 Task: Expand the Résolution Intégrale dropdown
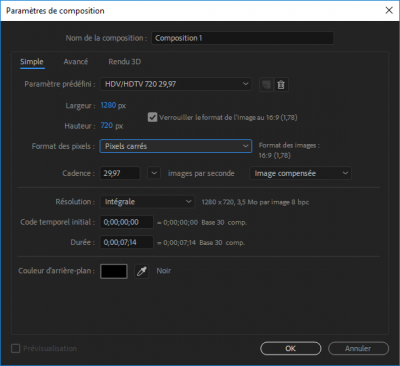pos(147,202)
